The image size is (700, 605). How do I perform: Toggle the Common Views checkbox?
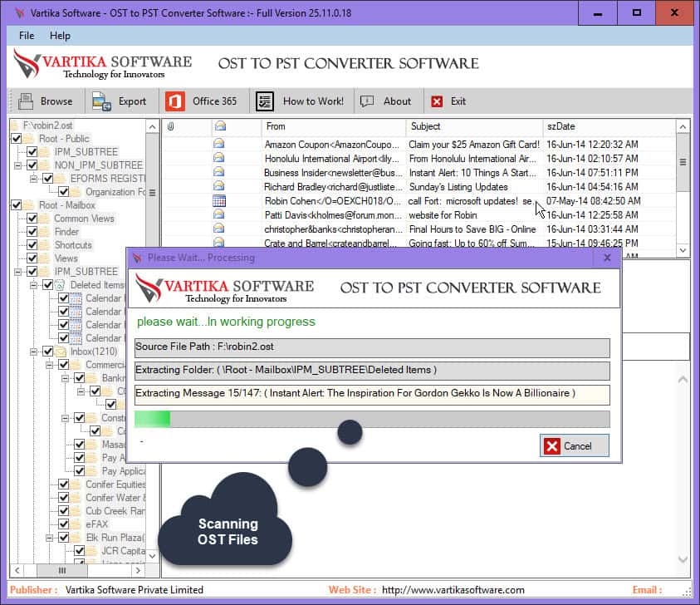pyautogui.click(x=32, y=219)
